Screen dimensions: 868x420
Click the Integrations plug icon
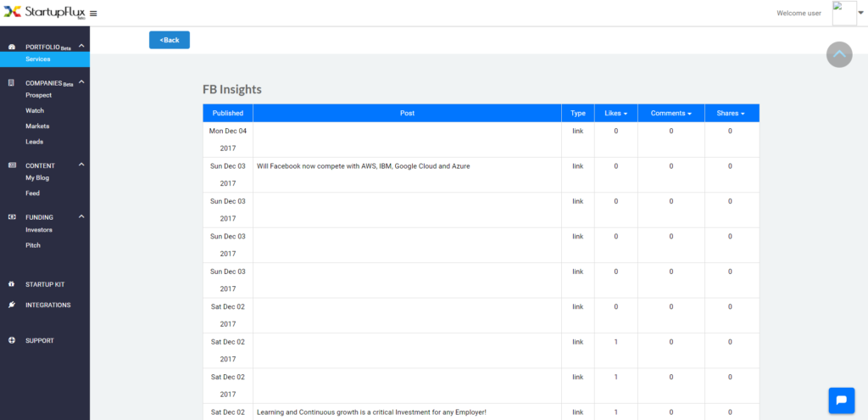pyautogui.click(x=12, y=305)
